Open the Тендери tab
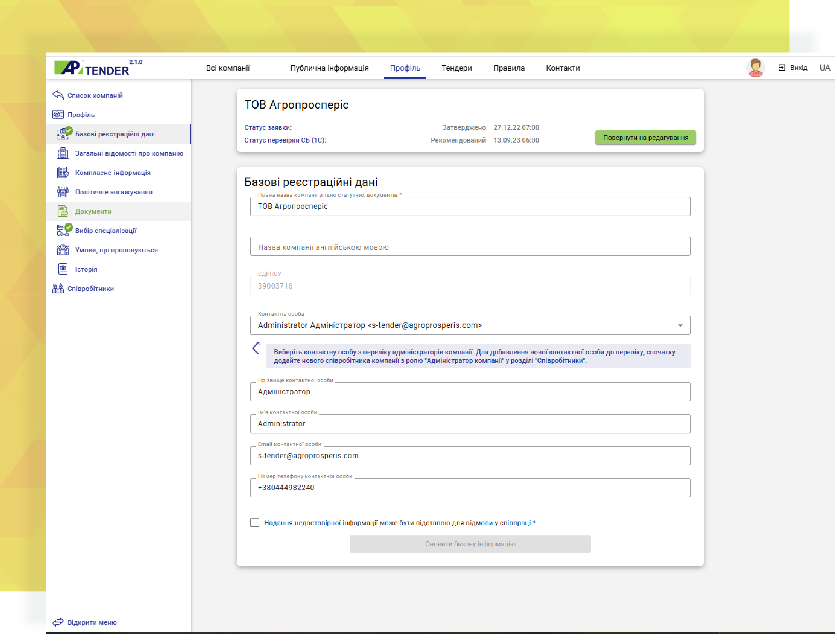 [x=457, y=68]
